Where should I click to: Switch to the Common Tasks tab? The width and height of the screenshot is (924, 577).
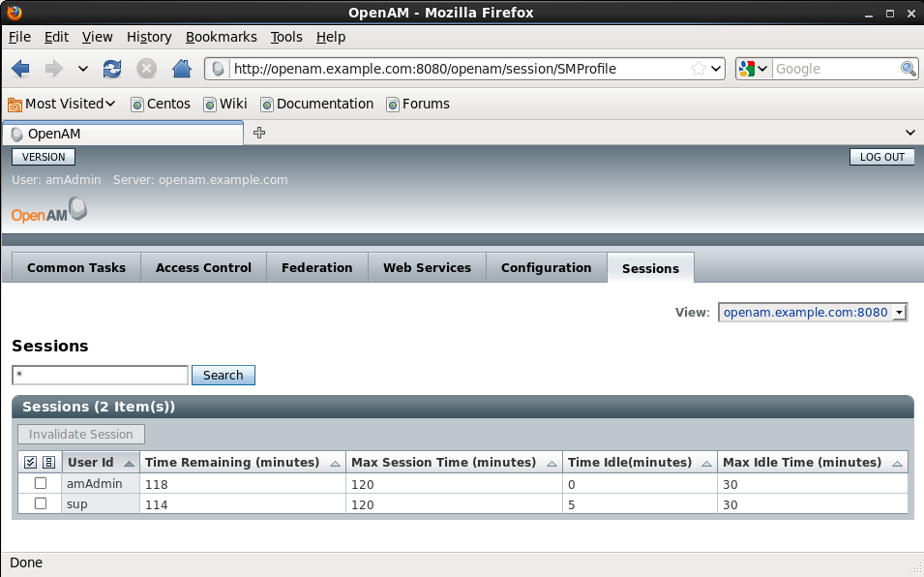pyautogui.click(x=76, y=267)
